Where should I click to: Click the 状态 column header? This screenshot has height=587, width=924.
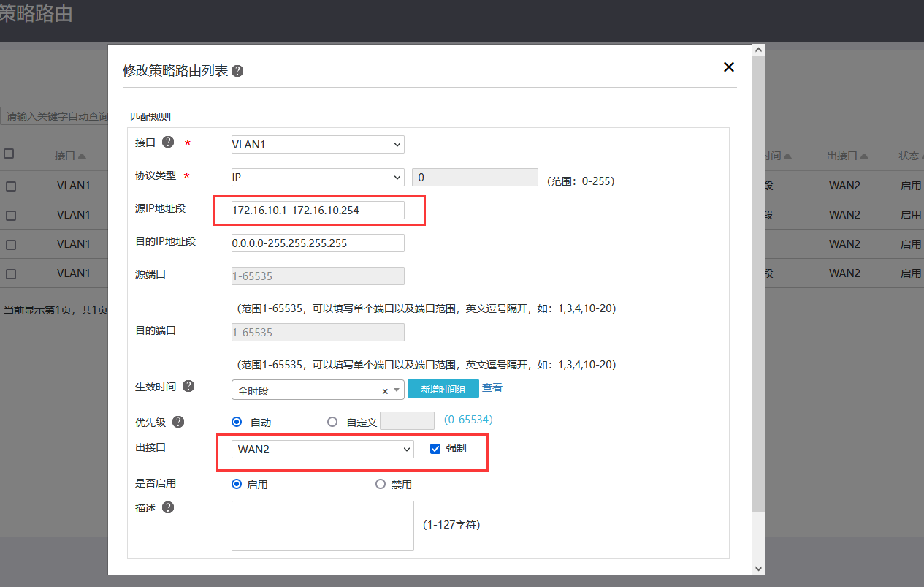click(911, 156)
